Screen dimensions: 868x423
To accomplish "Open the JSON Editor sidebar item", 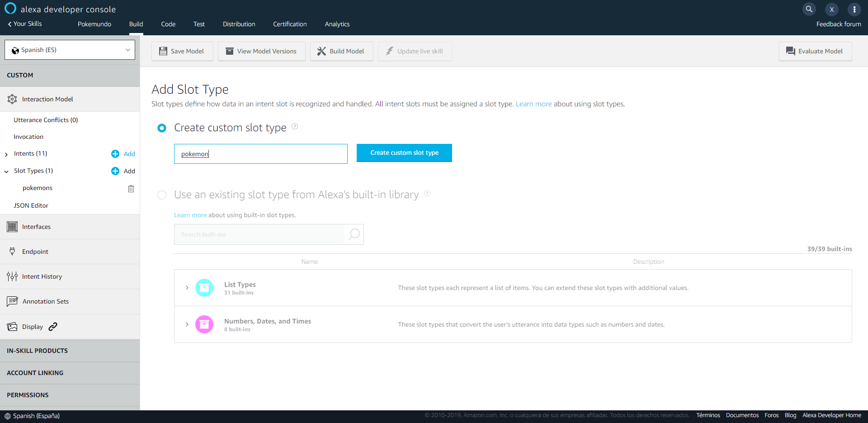I will 31,205.
